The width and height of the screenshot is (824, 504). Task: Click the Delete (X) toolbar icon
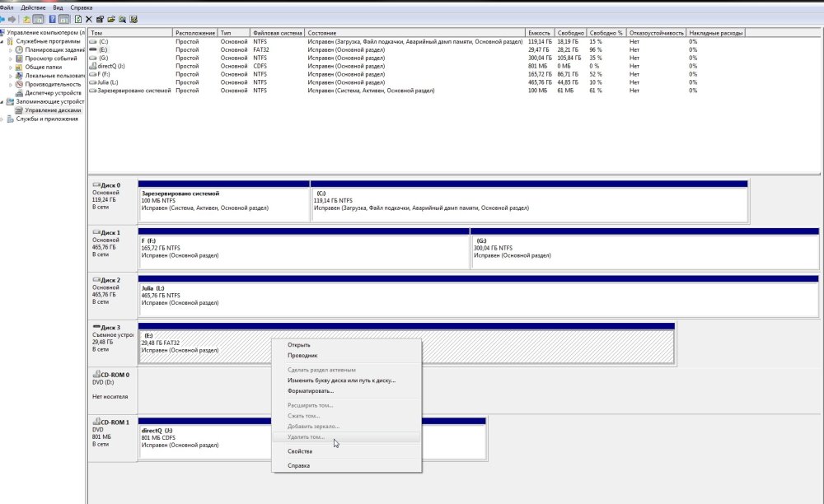(89, 19)
